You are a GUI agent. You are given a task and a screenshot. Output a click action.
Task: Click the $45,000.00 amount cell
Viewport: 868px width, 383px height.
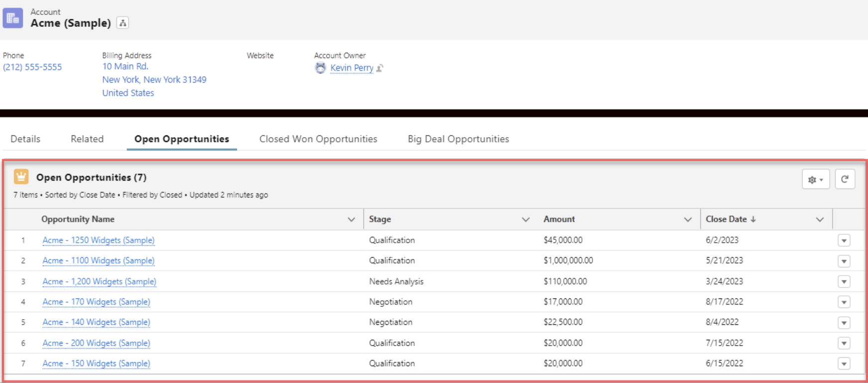(563, 240)
